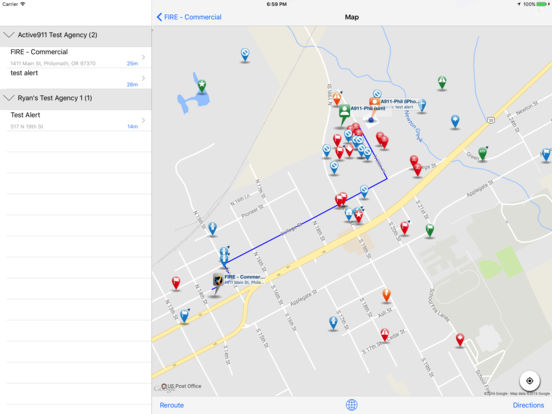This screenshot has width=552, height=414.
Task: Tap the orange tent marker above the A911-Phil person pin
Action: pyautogui.click(x=337, y=98)
